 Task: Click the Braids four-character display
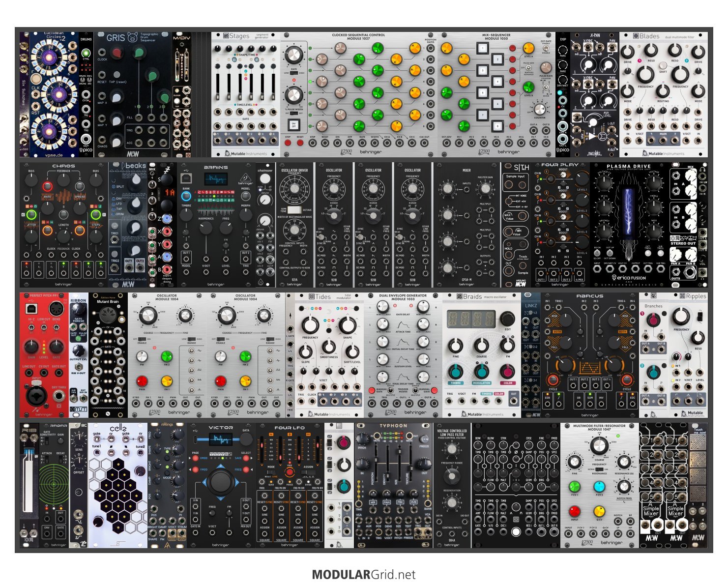471,319
